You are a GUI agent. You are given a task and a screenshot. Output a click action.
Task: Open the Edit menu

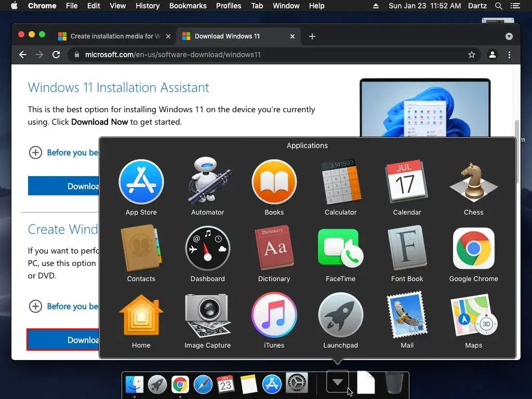pos(94,6)
